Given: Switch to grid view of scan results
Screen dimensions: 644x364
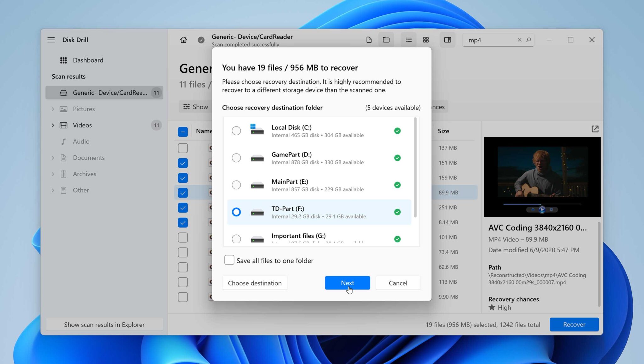Looking at the screenshot, I should pyautogui.click(x=426, y=40).
